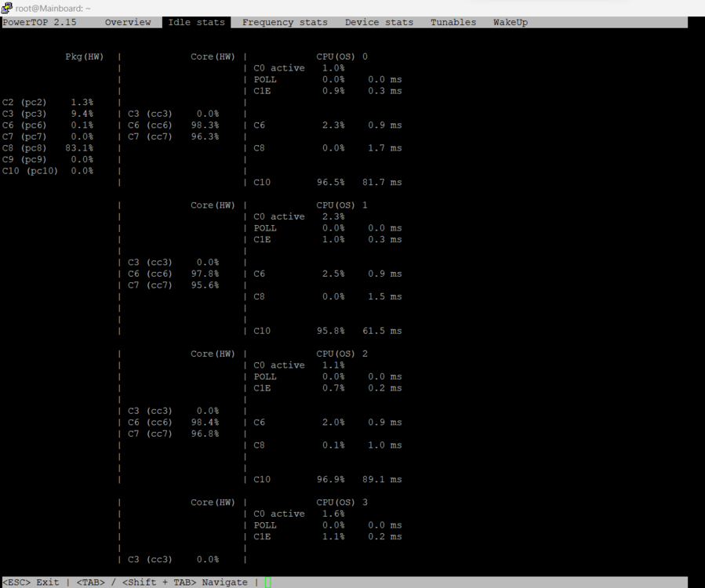Click the C6 (pc6) 0.1% row
Viewport: 705px width, 588px height.
(48, 125)
